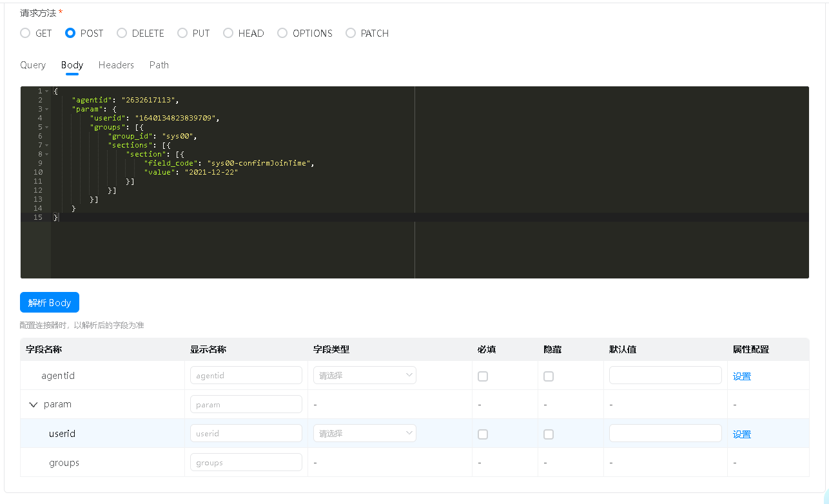Click the 解析 Body button

50,302
